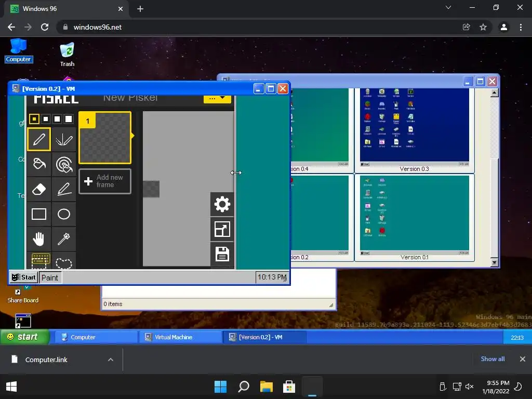Open the Windows Start menu
The height and width of the screenshot is (399, 532).
tap(220, 387)
